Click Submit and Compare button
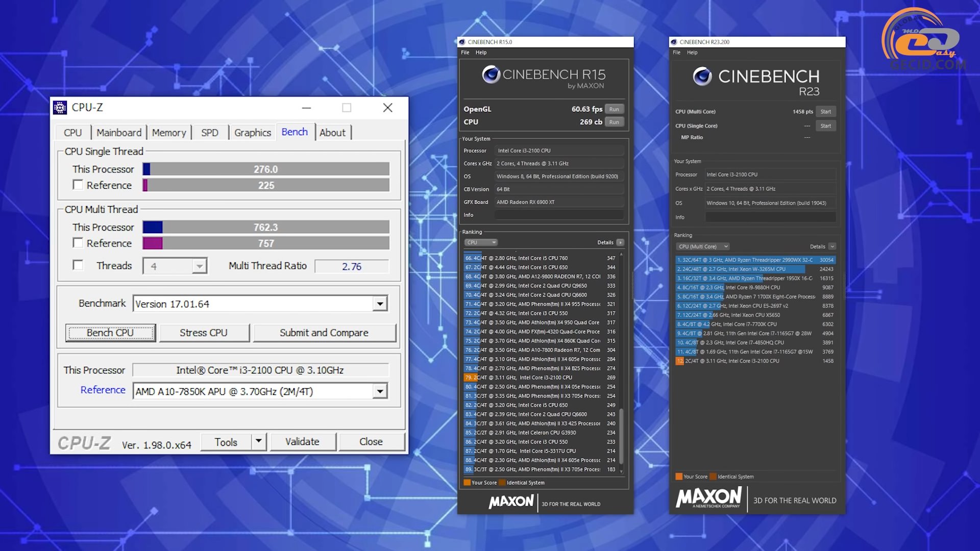Screen dimensions: 980x551 tap(324, 333)
